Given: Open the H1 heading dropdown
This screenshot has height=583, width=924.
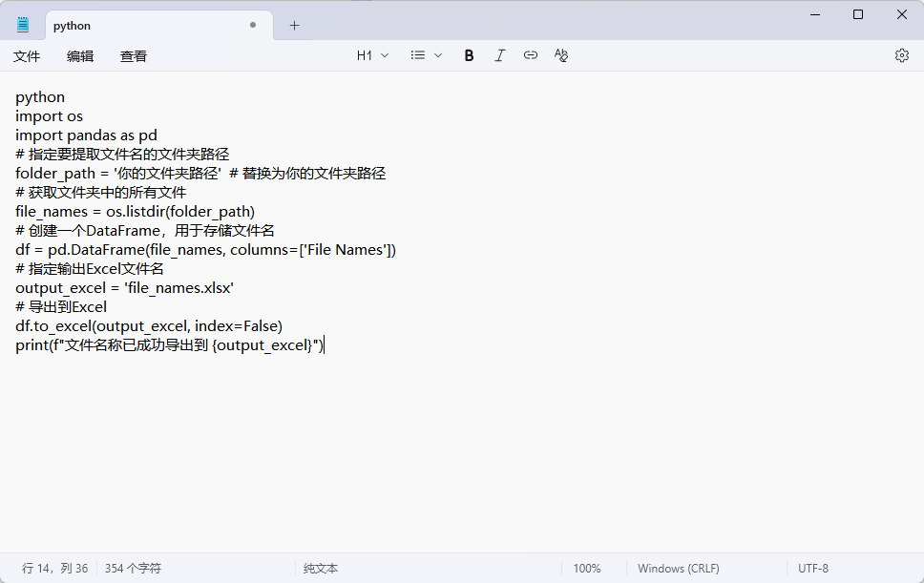Looking at the screenshot, I should click(x=372, y=55).
